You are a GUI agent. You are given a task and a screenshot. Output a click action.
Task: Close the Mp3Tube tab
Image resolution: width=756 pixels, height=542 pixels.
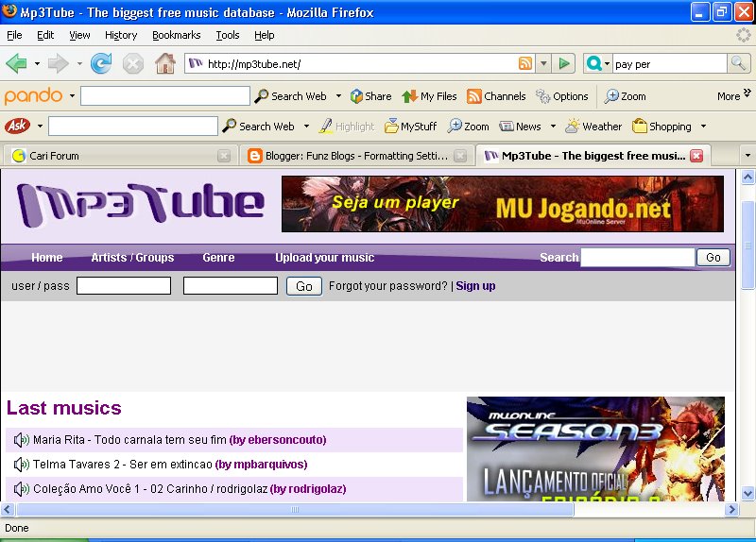[x=696, y=155]
